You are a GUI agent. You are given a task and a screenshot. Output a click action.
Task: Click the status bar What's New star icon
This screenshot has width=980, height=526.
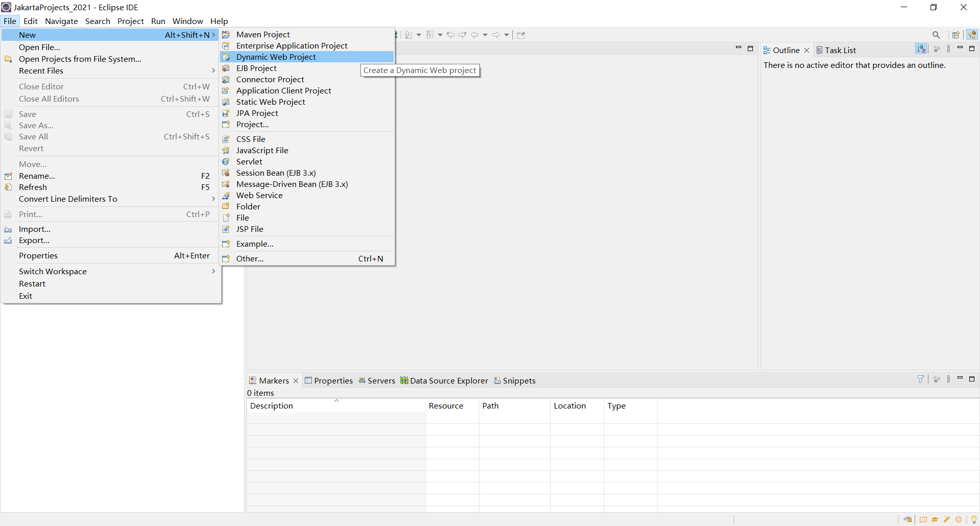coord(959,519)
